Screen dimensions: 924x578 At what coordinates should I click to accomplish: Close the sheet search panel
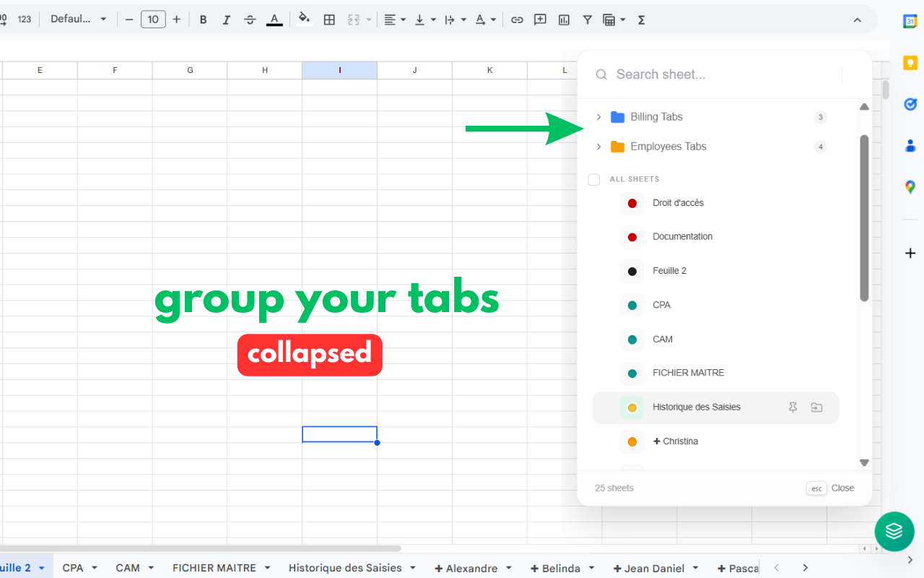pyautogui.click(x=842, y=488)
